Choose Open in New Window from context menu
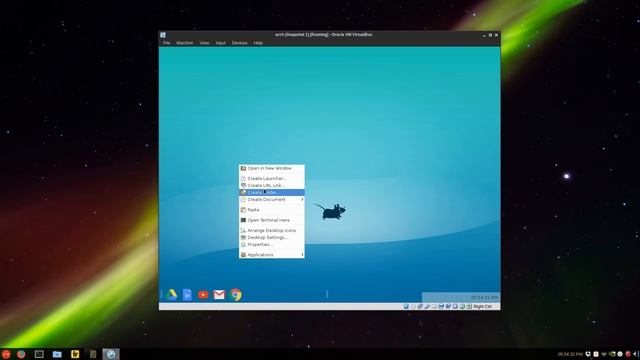Viewport: 640px width, 360px height. 272,168
